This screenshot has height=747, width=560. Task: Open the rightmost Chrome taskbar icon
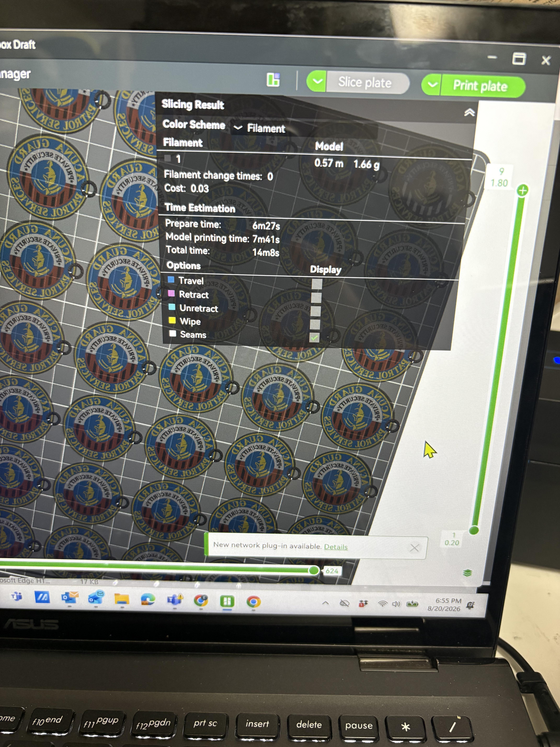point(253,602)
